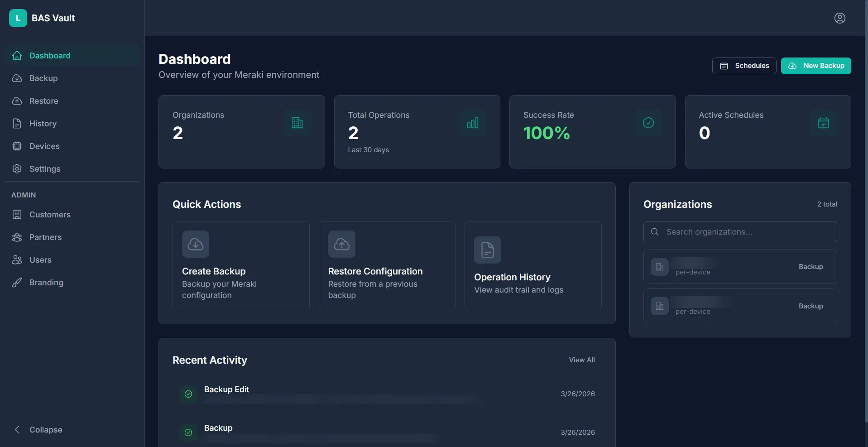The width and height of the screenshot is (868, 447).
Task: Click the ADMIN section heading
Action: pyautogui.click(x=24, y=195)
